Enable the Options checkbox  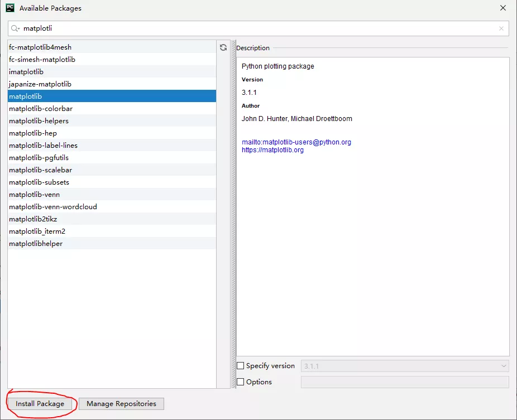click(241, 382)
